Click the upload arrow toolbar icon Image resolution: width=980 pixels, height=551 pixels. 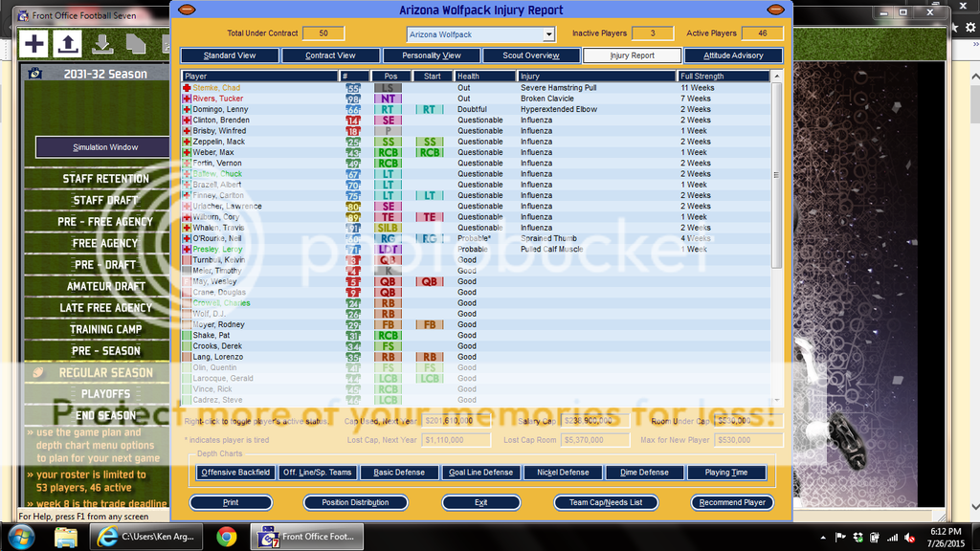tap(68, 43)
